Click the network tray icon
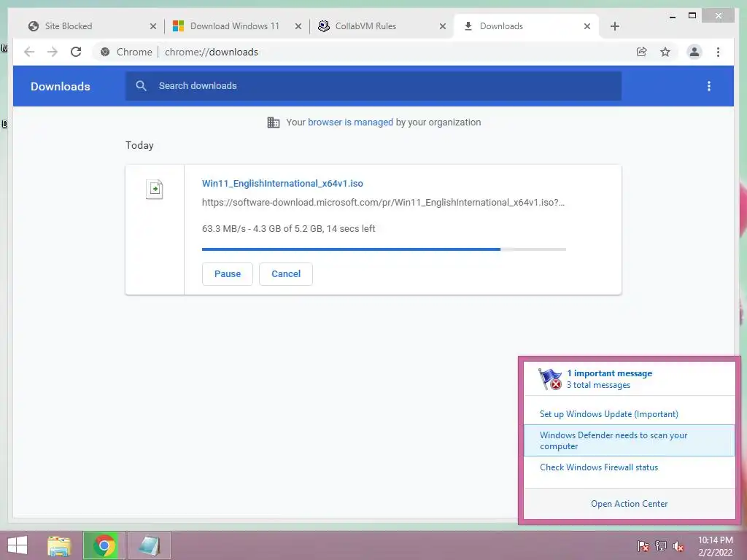 pos(661,546)
